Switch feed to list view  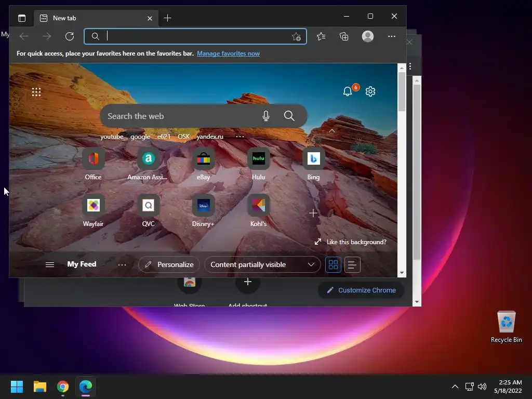pos(352,264)
